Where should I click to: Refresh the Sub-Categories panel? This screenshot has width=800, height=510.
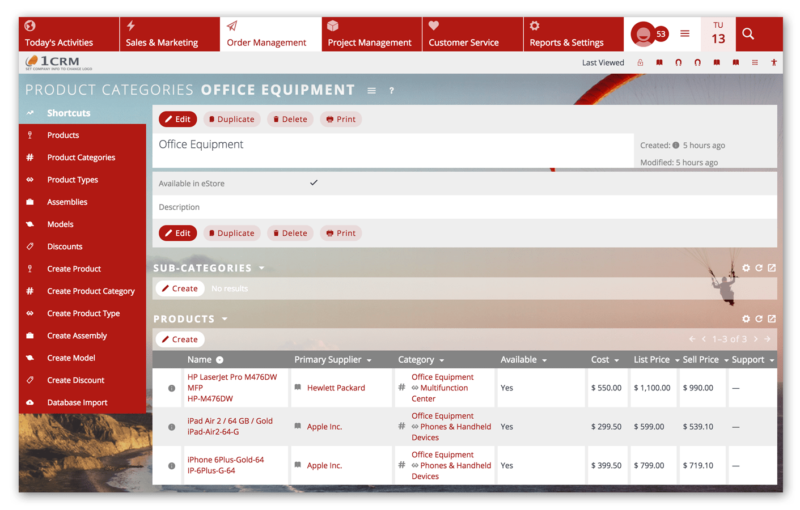pyautogui.click(x=759, y=268)
